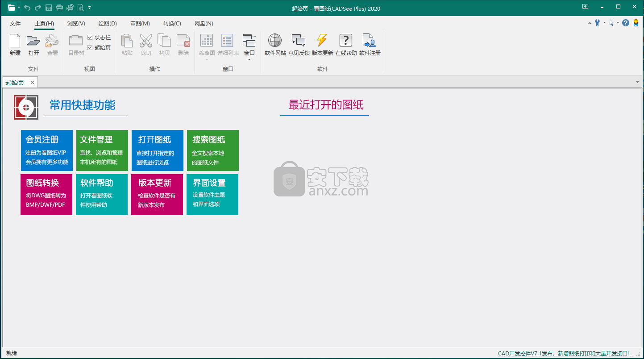Click the 软件帮助 tile
This screenshot has width=644, height=359.
[x=102, y=195]
